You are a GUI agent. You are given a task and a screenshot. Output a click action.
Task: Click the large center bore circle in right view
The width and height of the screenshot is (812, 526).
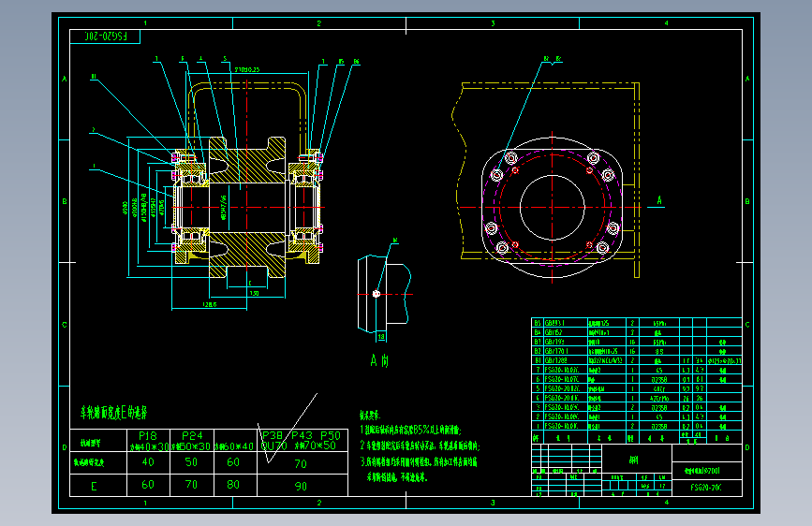[552, 208]
